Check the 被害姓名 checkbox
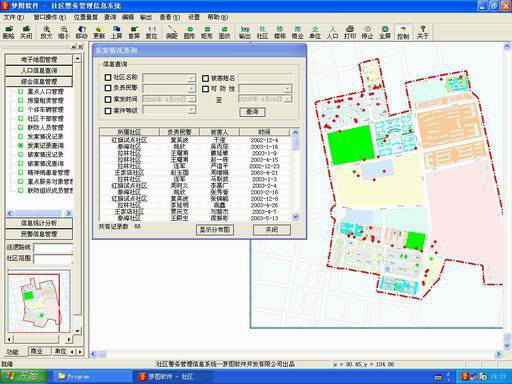The height and width of the screenshot is (384, 512). (x=205, y=78)
